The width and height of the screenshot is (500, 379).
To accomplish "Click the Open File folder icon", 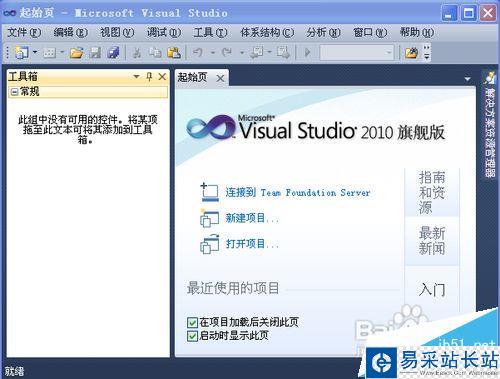I will point(77,53).
